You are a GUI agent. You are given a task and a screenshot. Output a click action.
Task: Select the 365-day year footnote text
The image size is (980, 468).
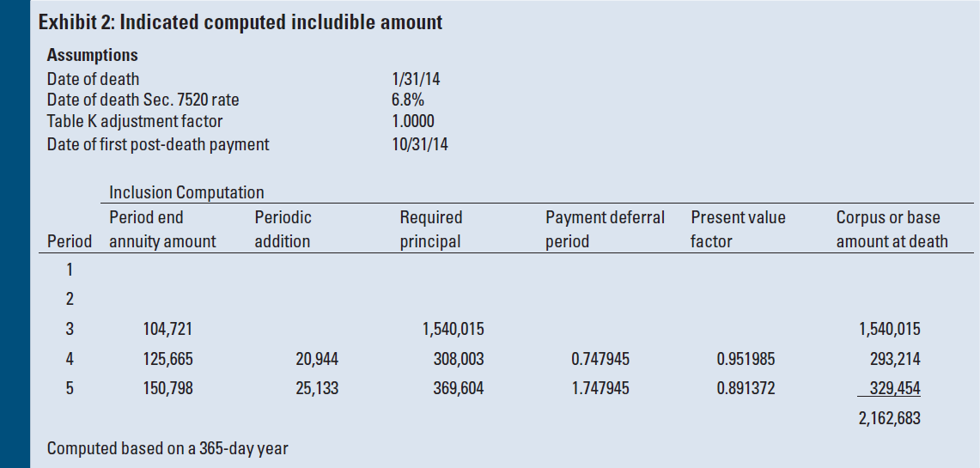pos(167,448)
